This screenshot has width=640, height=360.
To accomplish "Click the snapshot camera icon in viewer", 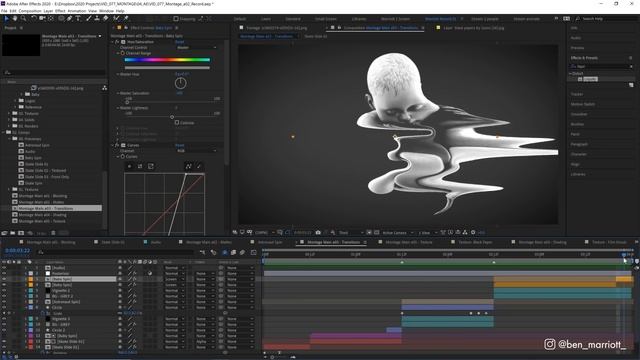I will tap(318, 232).
